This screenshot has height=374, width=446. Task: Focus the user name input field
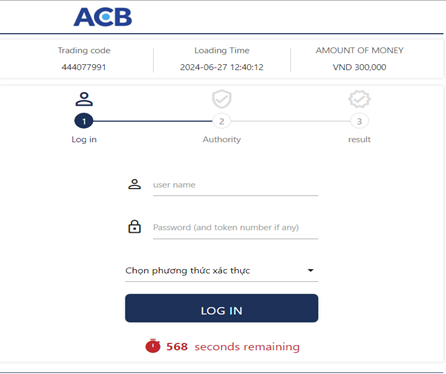(x=235, y=185)
